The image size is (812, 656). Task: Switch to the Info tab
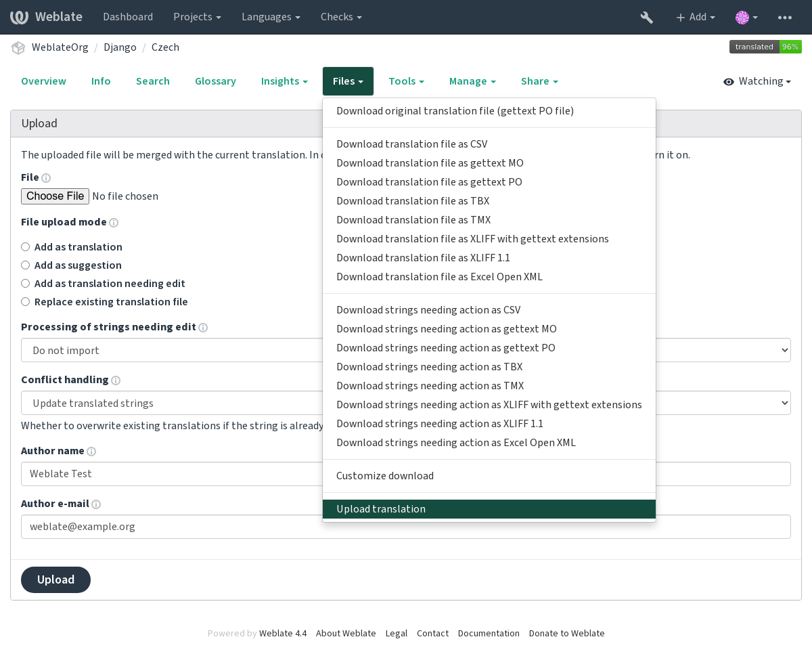point(101,81)
